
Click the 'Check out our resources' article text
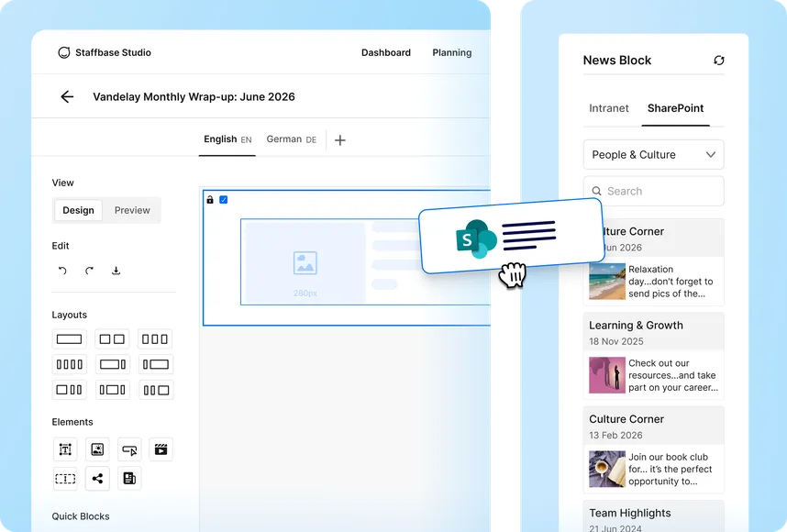coord(673,375)
